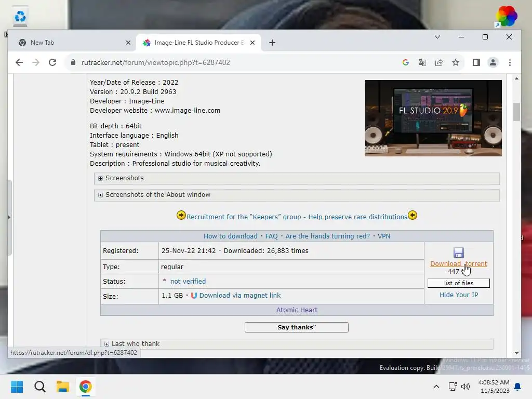Open Chrome profile avatar menu
This screenshot has height=399, width=532.
point(493,62)
